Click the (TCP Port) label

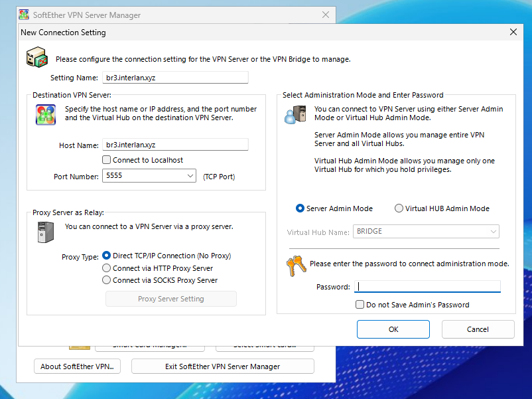point(219,177)
